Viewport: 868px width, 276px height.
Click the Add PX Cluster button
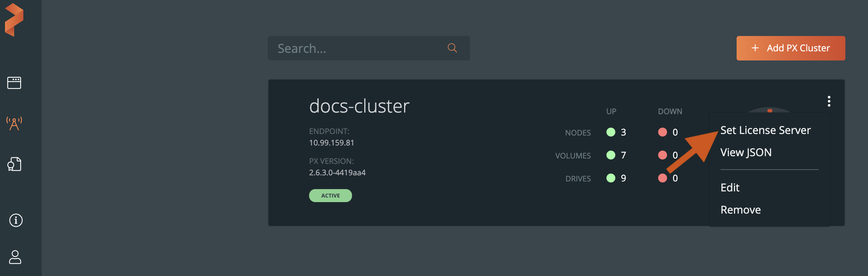coord(791,48)
